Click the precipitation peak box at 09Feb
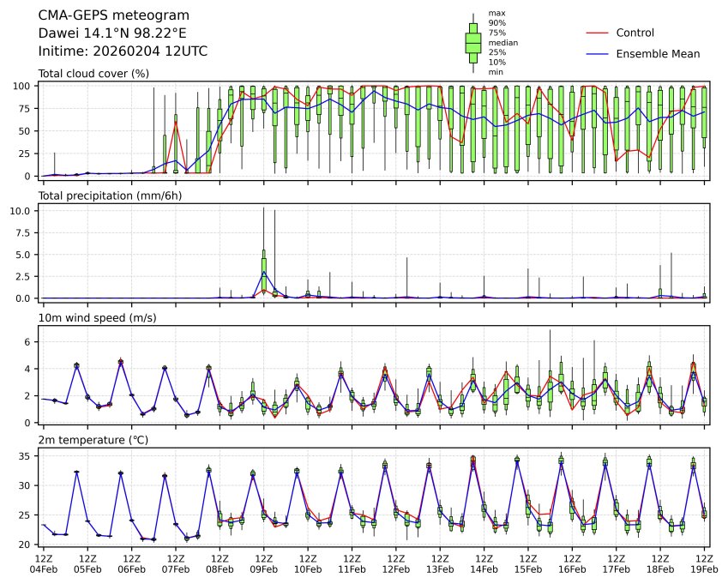 pos(264,269)
